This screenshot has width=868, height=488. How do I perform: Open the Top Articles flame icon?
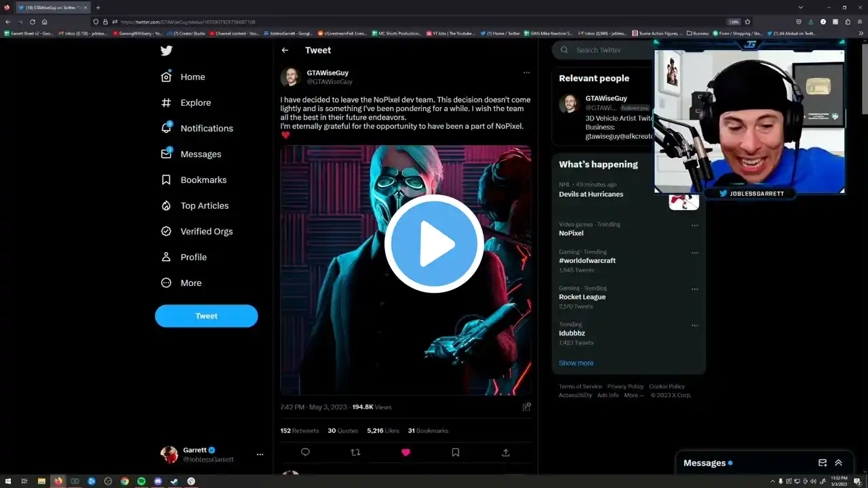click(x=166, y=205)
